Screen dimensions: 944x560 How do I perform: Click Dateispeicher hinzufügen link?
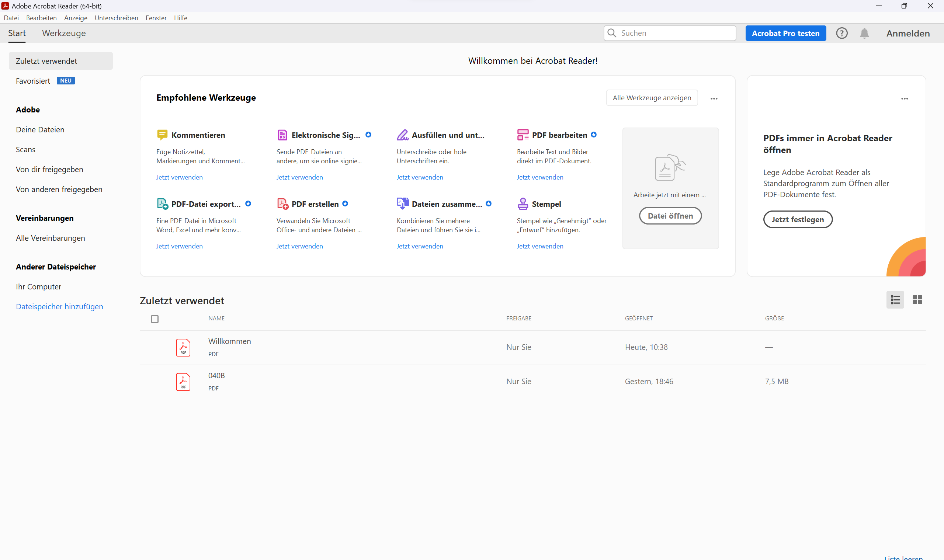point(59,306)
